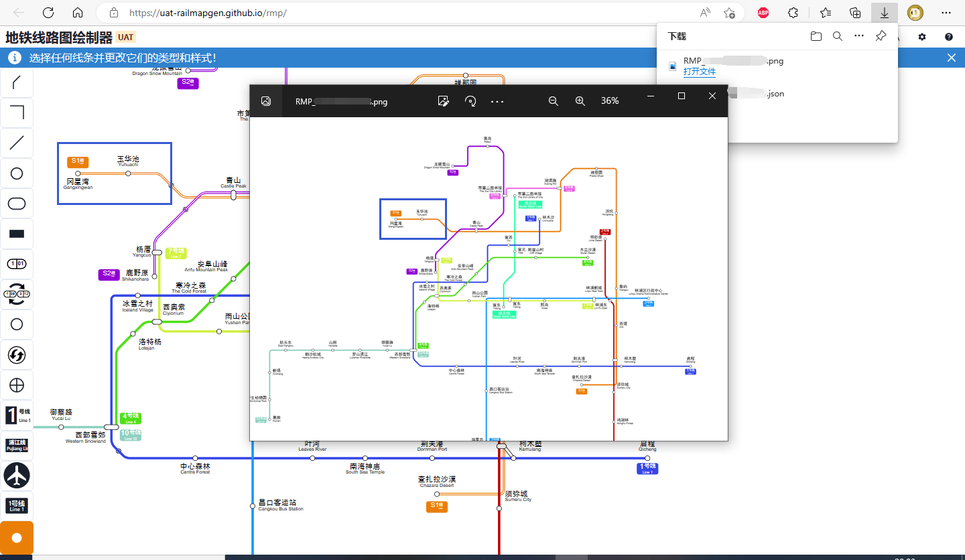Click the blue 1号线 badge near 启程

click(647, 469)
